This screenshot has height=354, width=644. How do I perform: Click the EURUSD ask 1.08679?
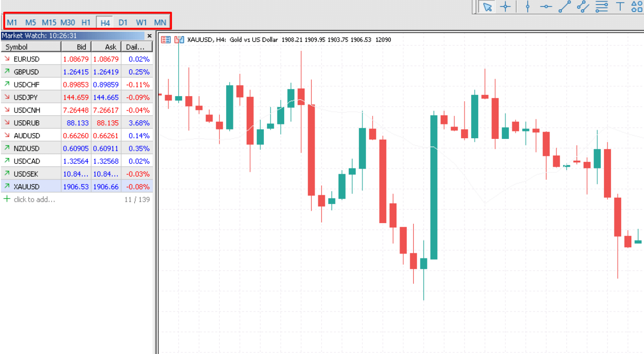pyautogui.click(x=106, y=59)
